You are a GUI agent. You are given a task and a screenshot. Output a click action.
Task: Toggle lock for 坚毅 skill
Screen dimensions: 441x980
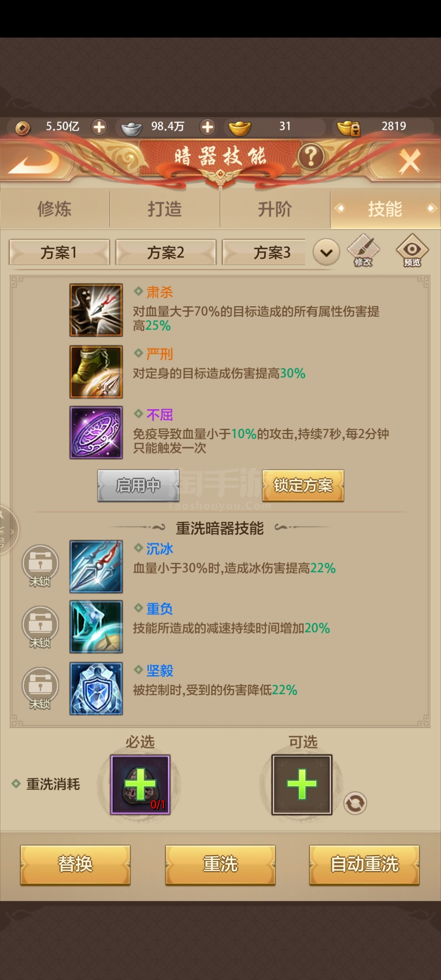point(40,688)
